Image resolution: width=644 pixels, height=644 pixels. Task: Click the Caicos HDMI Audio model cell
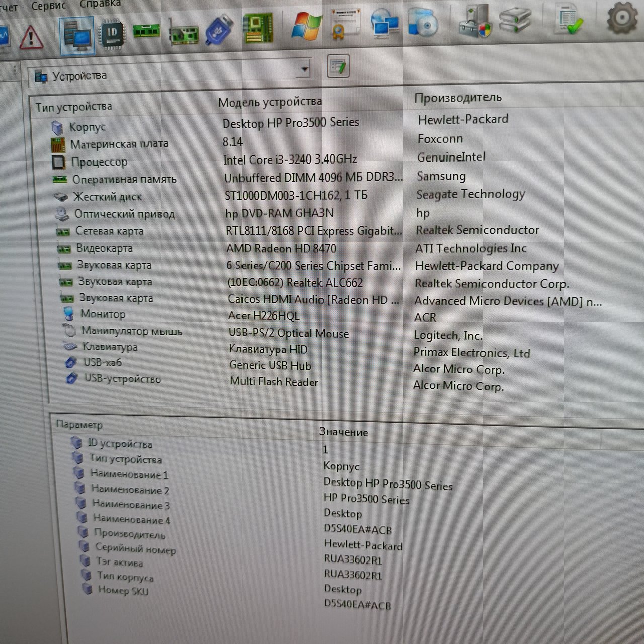coord(313,300)
